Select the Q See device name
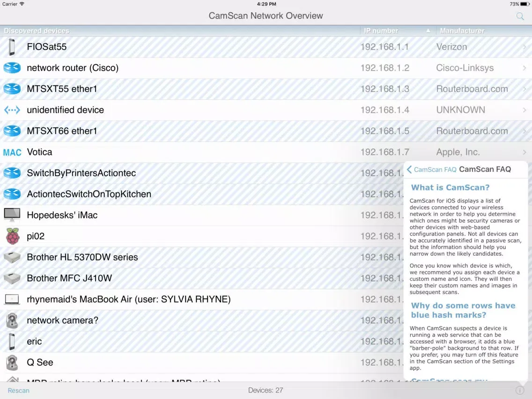 (40, 362)
